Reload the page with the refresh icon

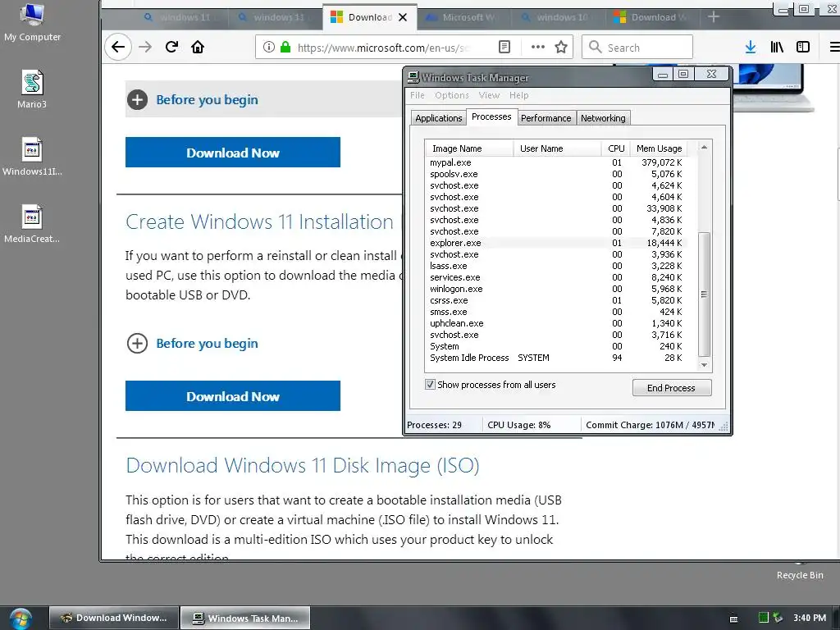tap(171, 47)
